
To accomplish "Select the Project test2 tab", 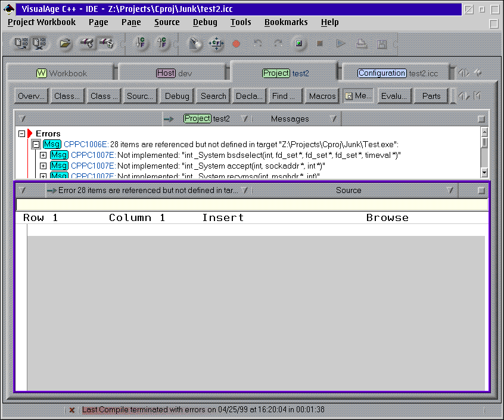I will (284, 73).
